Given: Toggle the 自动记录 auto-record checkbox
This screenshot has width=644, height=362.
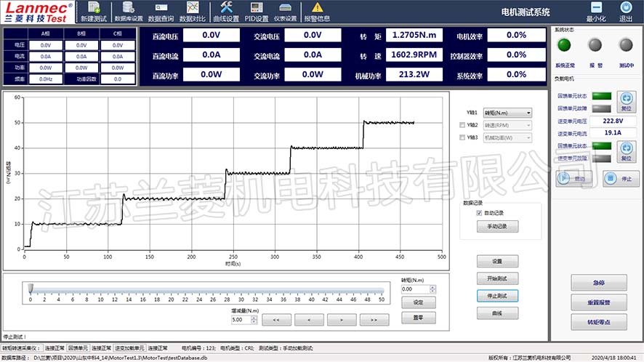Looking at the screenshot, I should pos(478,213).
